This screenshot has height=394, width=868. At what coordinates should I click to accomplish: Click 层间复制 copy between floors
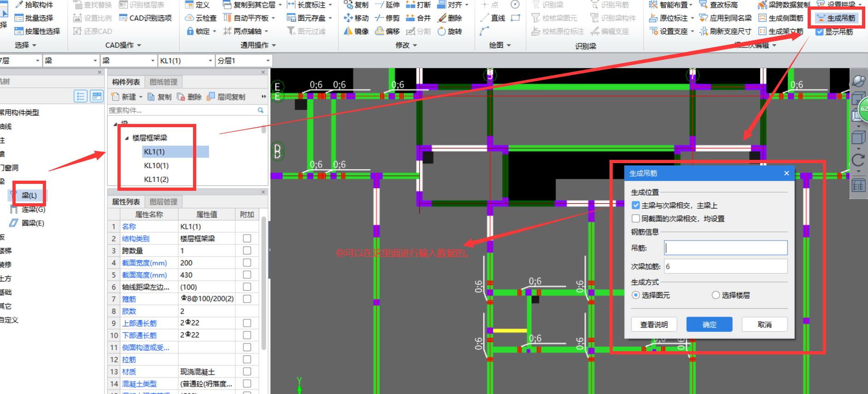pyautogui.click(x=226, y=97)
